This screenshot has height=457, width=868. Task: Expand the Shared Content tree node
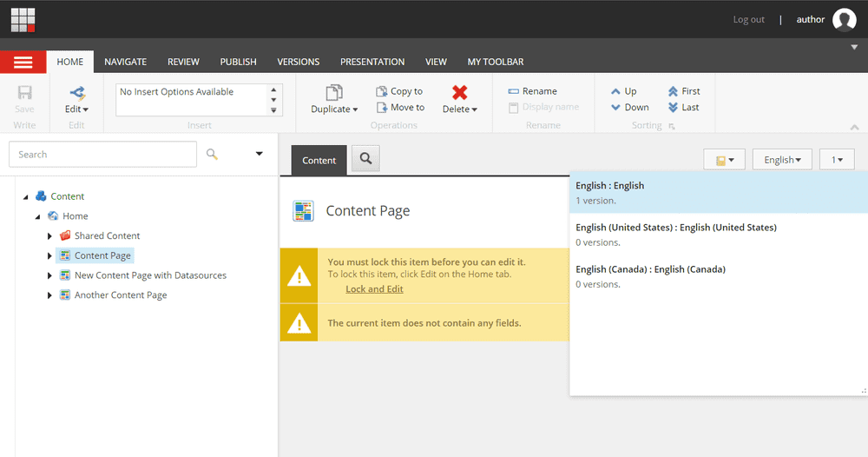coord(49,235)
